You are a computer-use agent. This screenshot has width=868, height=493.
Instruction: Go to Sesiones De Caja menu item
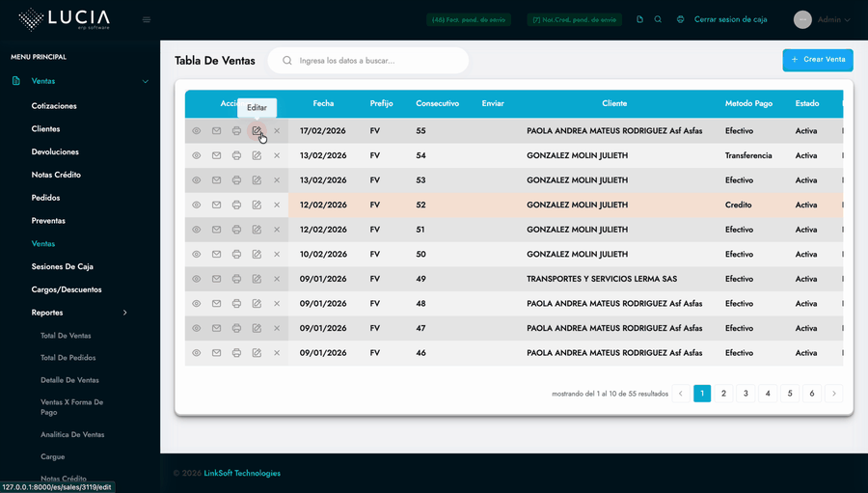[x=62, y=266]
